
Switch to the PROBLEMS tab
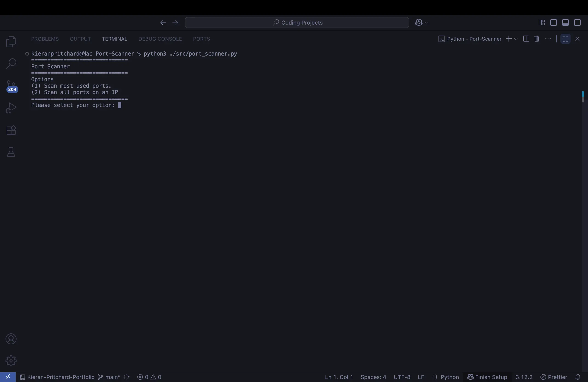click(45, 39)
